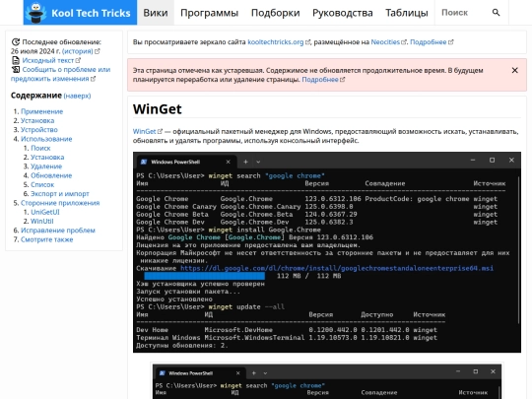This screenshot has width=532, height=399.
Task: Click the PowerShell icon in the terminal tab
Action: [x=144, y=162]
